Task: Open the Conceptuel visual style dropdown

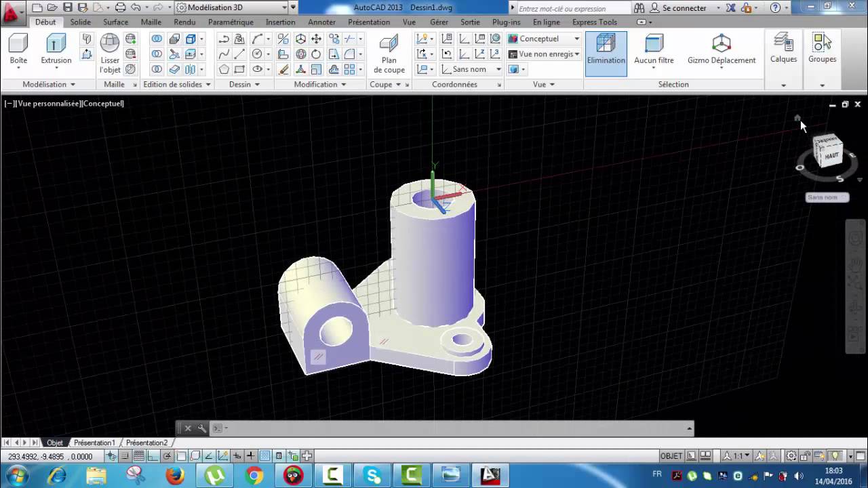Action: (545, 39)
